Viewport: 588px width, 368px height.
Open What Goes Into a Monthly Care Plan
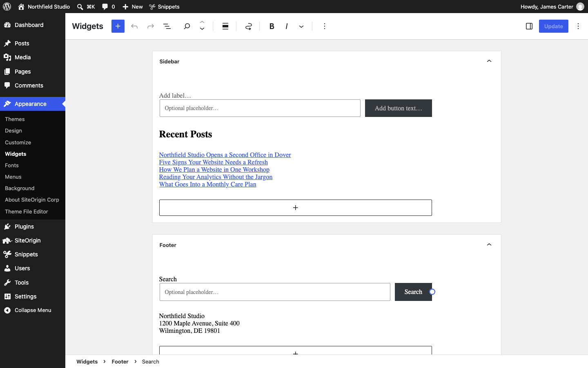click(208, 184)
